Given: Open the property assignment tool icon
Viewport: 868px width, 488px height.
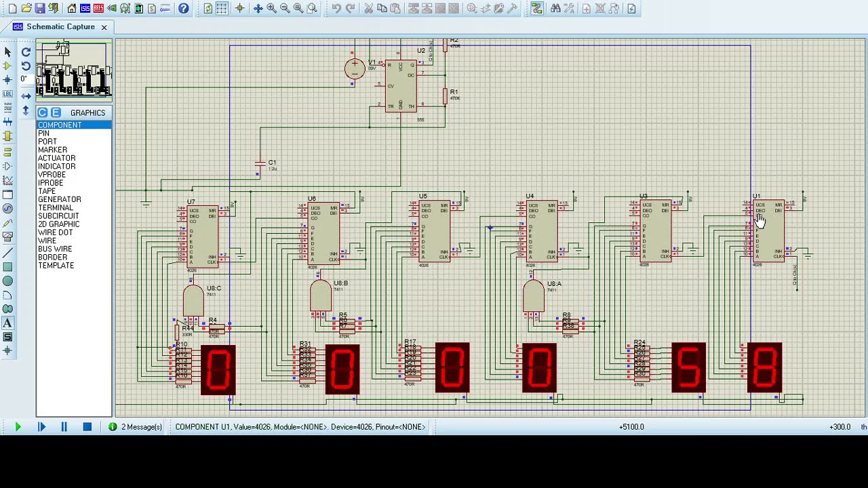Looking at the screenshot, I should [x=569, y=9].
